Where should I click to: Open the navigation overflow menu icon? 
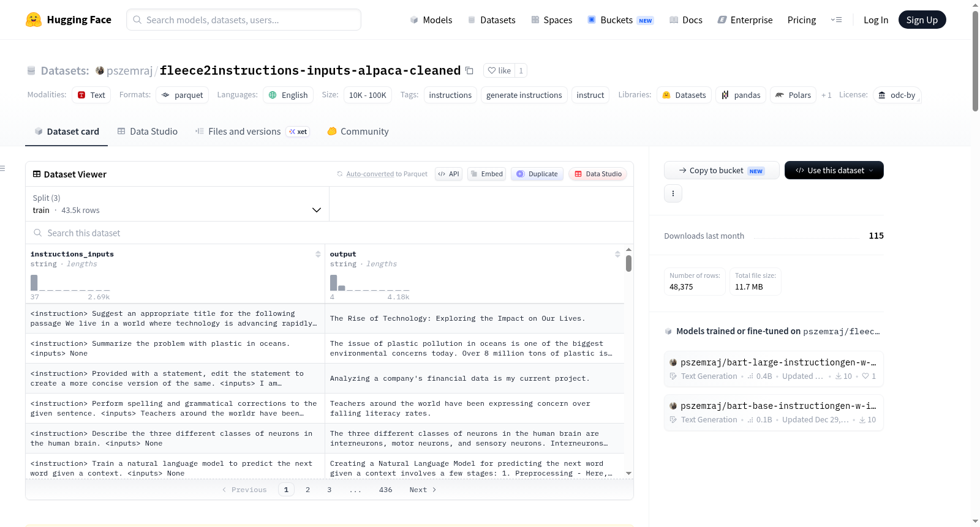pyautogui.click(x=836, y=20)
